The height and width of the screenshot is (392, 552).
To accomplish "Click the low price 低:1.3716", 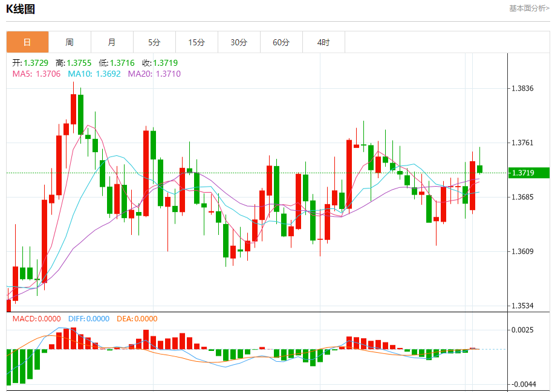I will [x=117, y=63].
